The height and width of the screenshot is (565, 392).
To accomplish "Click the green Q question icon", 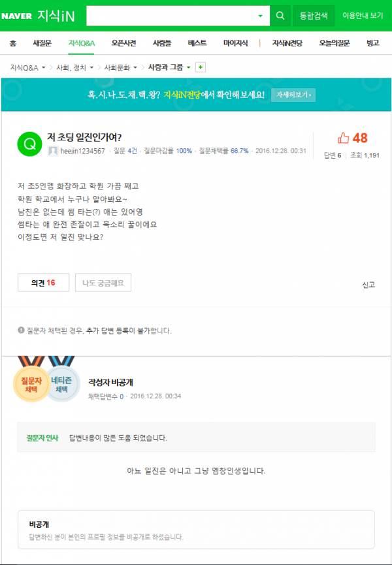I will (29, 144).
